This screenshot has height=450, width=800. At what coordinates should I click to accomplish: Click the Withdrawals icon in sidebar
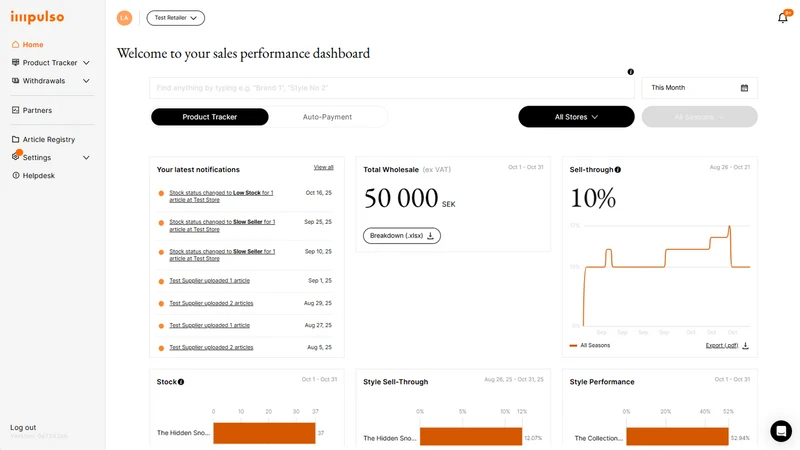point(15,81)
